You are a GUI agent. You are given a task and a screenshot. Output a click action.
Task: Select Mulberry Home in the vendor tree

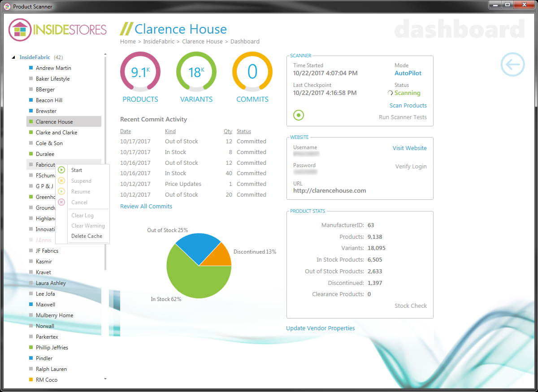coord(55,315)
